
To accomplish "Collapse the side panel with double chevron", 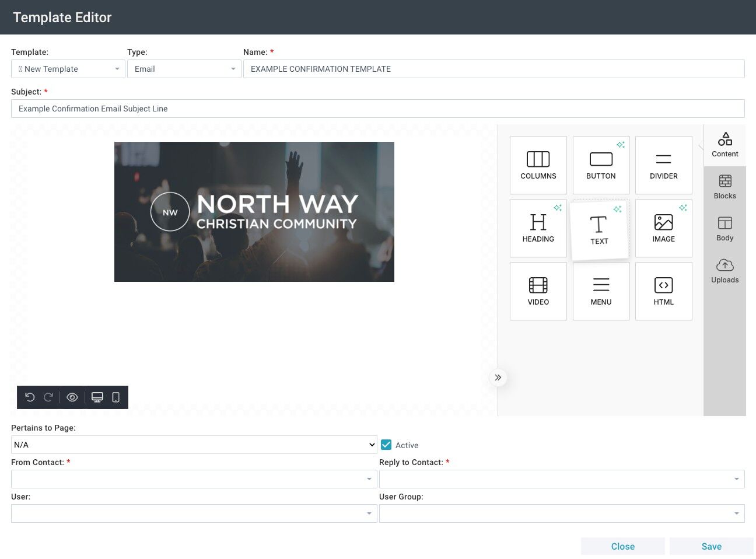I will (x=498, y=378).
